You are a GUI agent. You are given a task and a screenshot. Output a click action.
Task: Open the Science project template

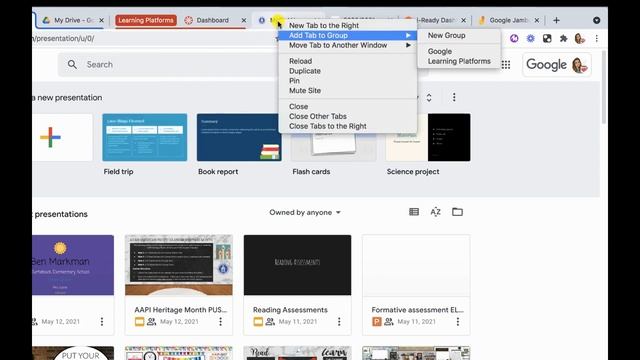coord(428,137)
